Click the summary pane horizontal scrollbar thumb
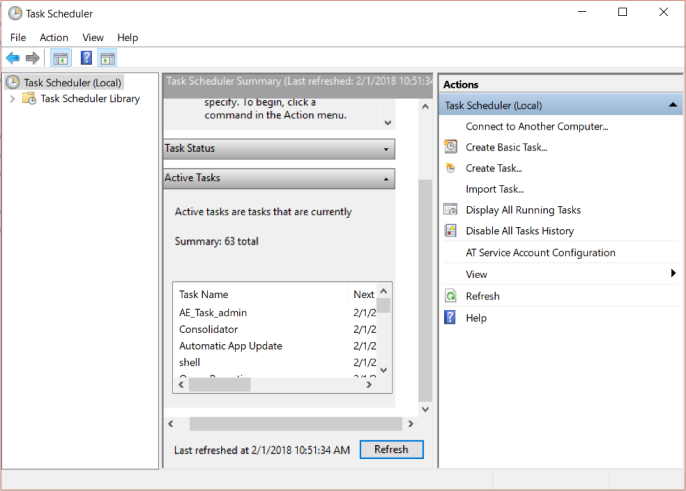This screenshot has width=686, height=491. (x=296, y=424)
